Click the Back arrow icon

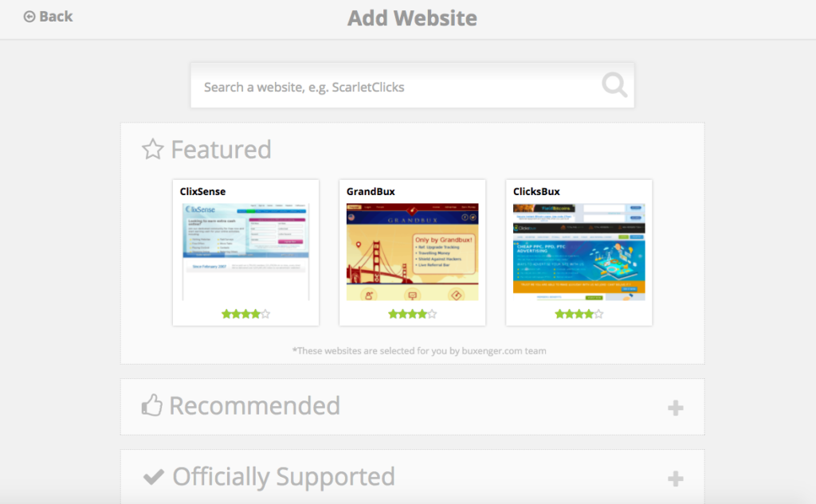tap(29, 17)
